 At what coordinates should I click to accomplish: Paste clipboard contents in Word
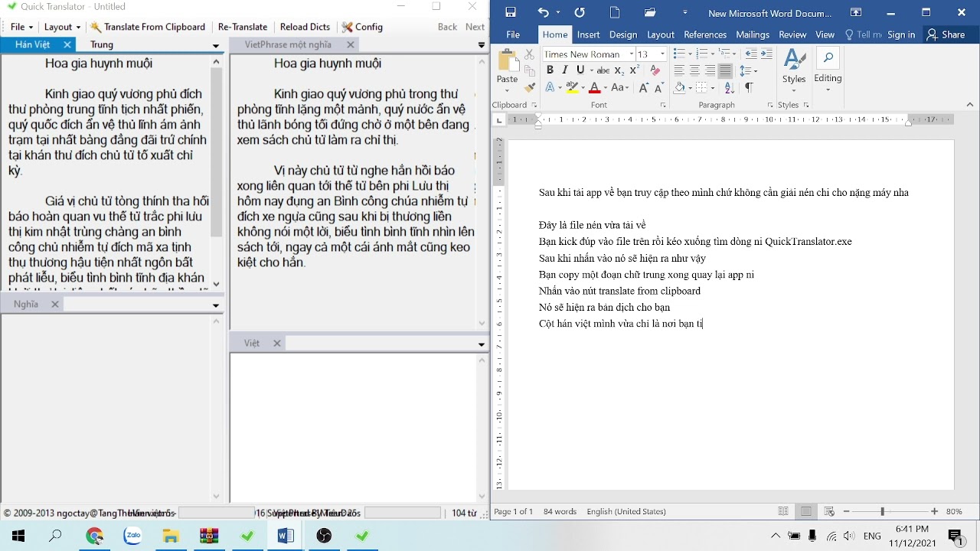[507, 67]
